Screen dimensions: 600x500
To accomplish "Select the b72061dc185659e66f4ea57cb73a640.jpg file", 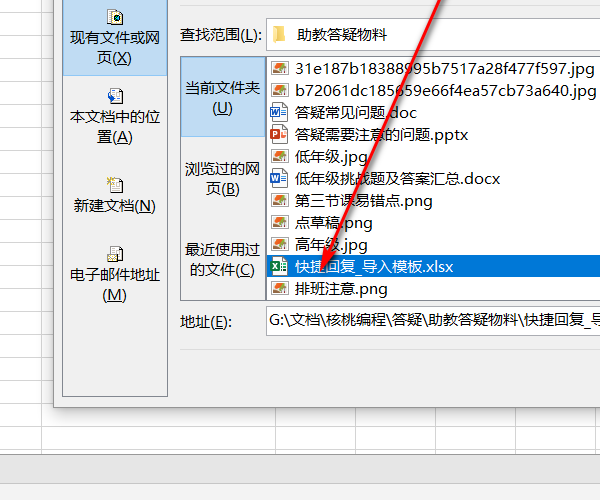I will [433, 91].
